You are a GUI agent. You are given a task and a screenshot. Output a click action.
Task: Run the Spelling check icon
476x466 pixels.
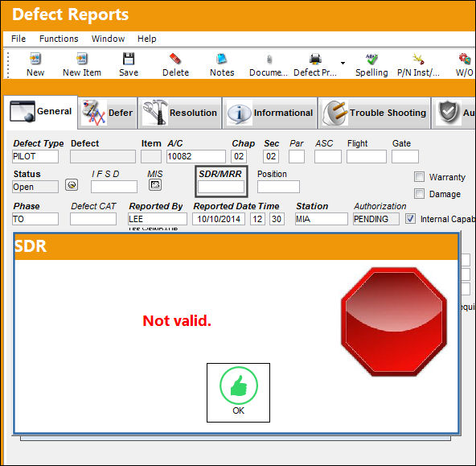tap(371, 59)
